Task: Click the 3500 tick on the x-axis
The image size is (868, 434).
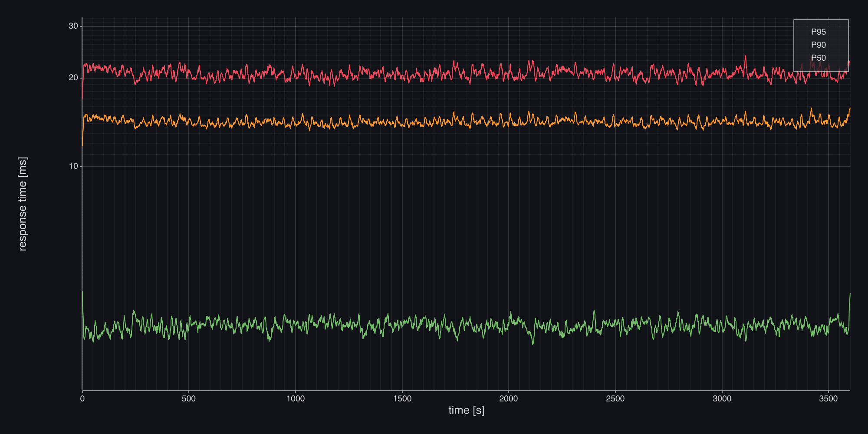Action: (828, 399)
